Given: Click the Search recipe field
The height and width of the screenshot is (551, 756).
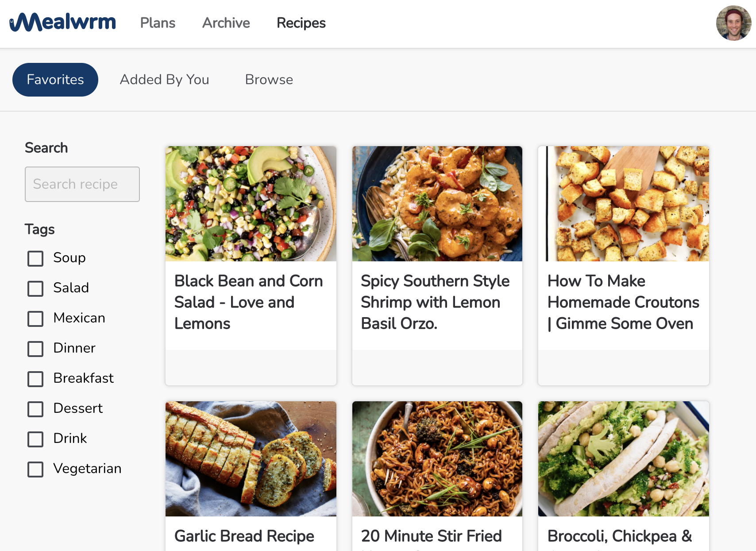Looking at the screenshot, I should 82,184.
